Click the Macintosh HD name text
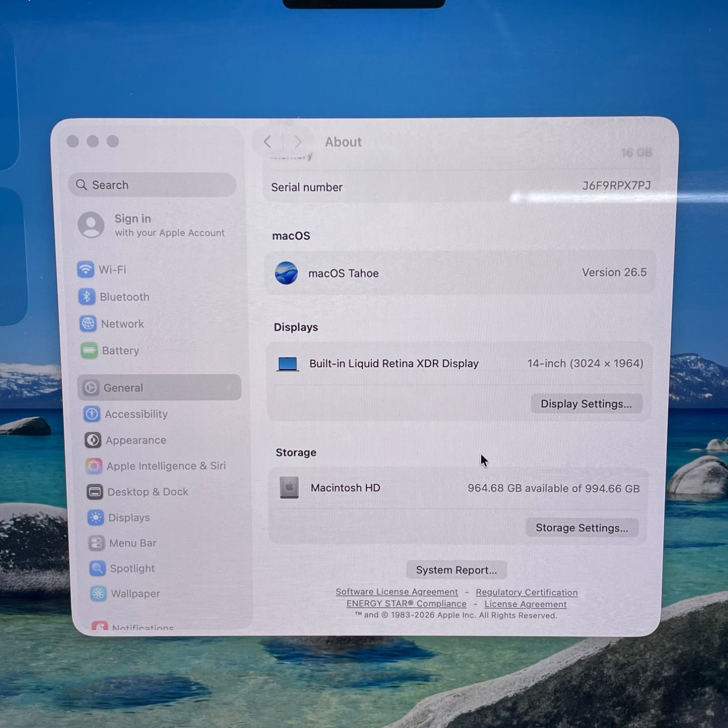Screen dimensions: 728x728 346,488
